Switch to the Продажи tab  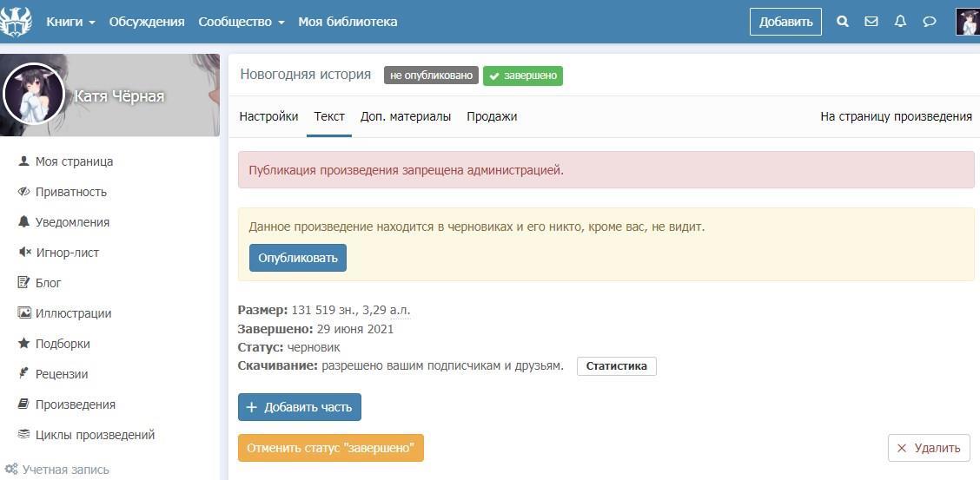click(x=492, y=116)
